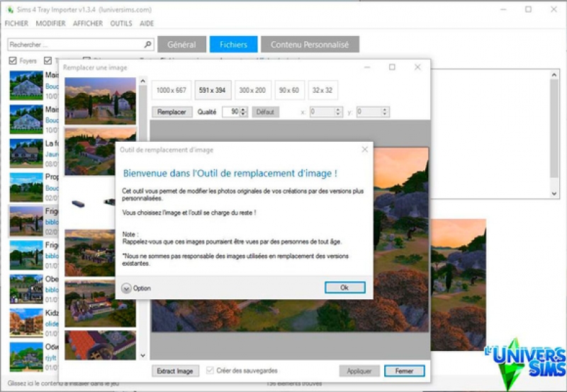Switch to the Général tab
This screenshot has height=392, width=567.
(x=182, y=45)
